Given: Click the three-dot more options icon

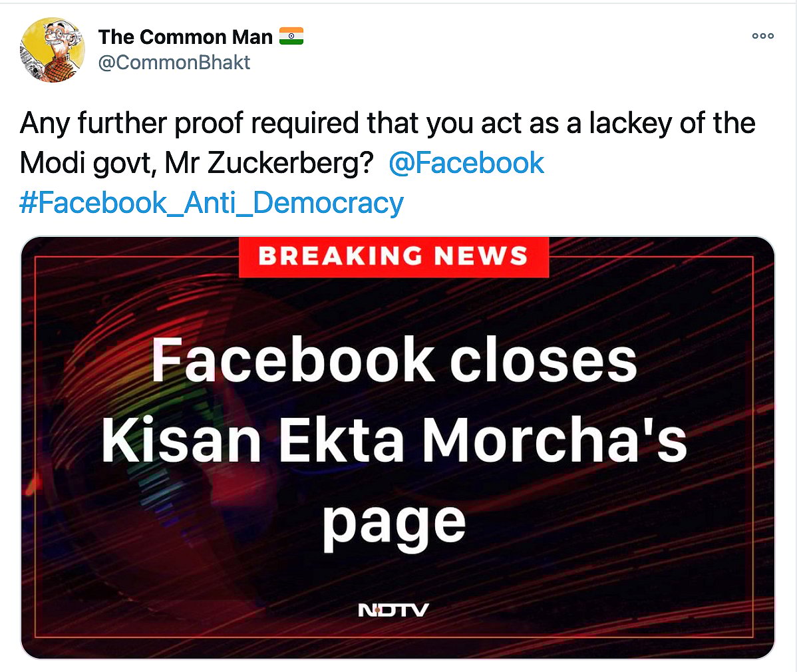Looking at the screenshot, I should [763, 36].
